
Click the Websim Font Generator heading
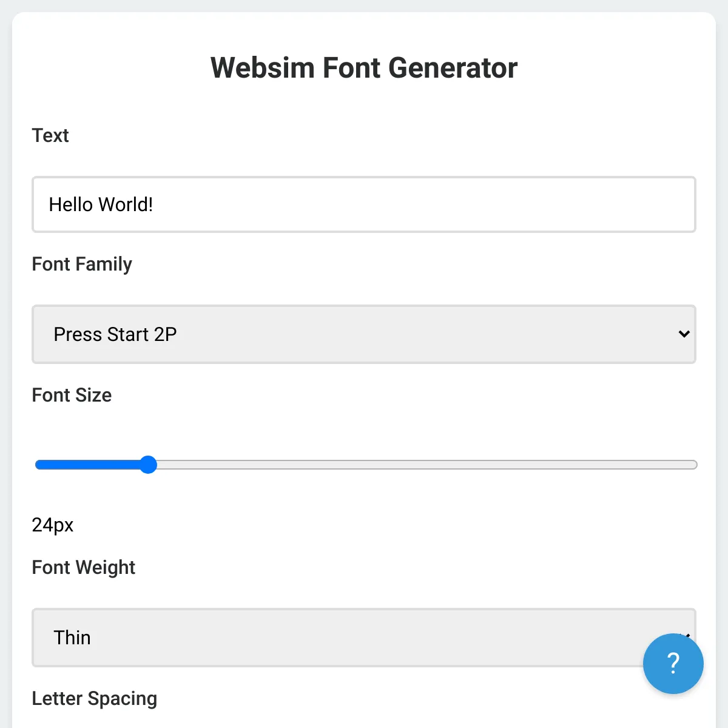click(x=364, y=67)
